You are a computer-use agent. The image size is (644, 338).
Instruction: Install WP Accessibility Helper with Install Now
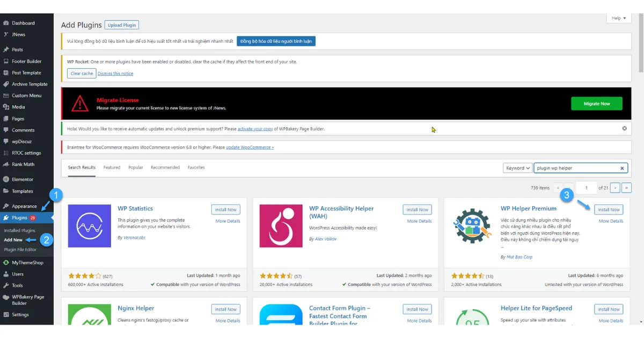(x=418, y=210)
